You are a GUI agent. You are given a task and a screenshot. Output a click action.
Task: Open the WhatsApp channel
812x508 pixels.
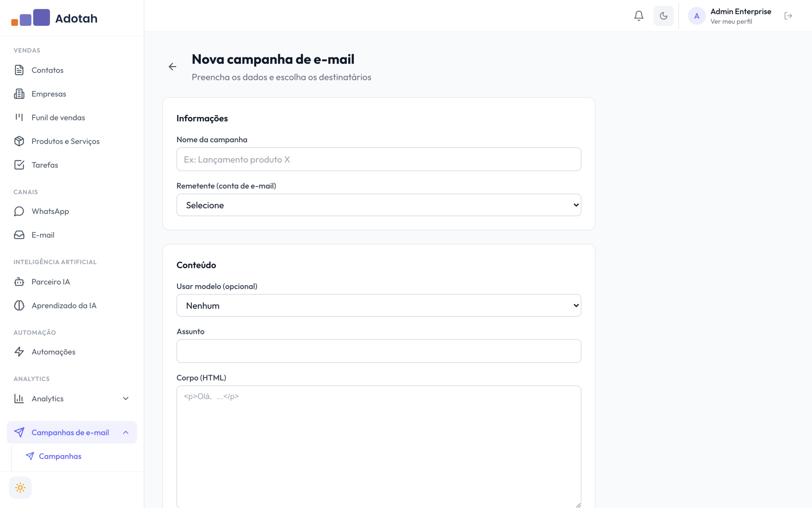(72, 211)
